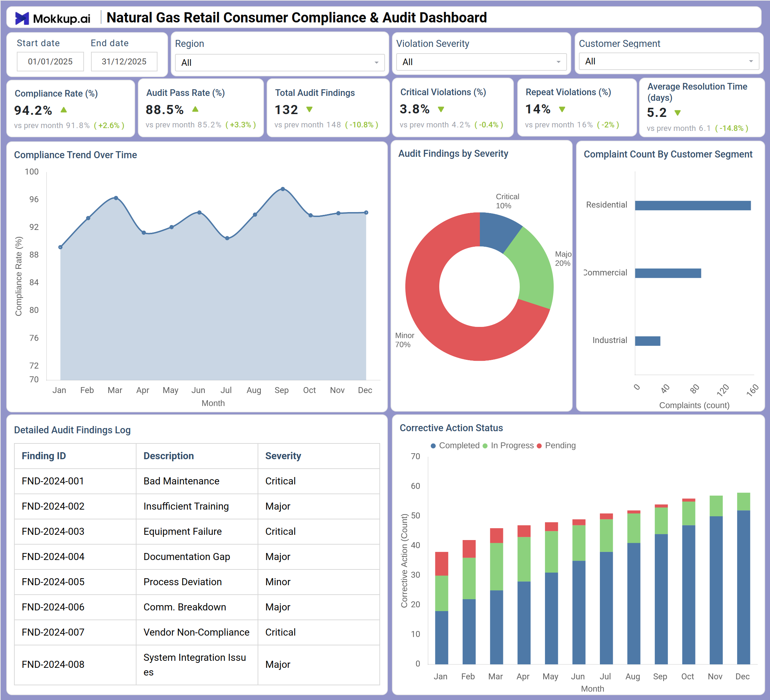Open the Region dropdown
The image size is (770, 700).
pyautogui.click(x=280, y=63)
